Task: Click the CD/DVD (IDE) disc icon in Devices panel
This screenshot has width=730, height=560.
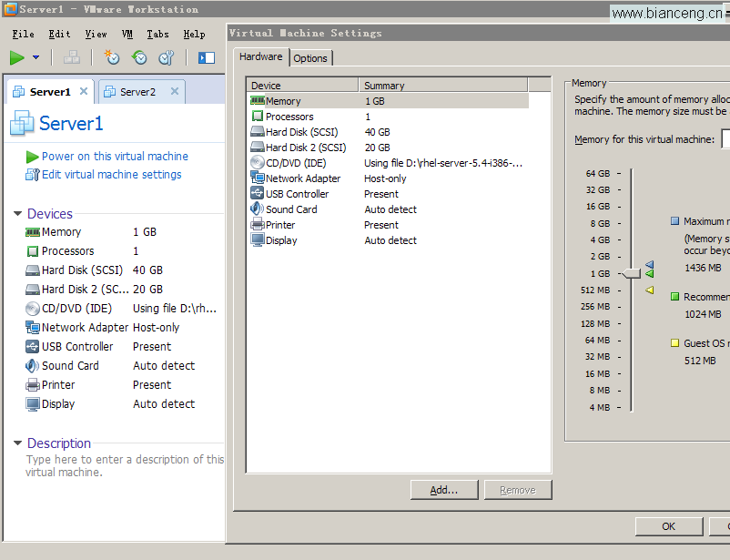Action: (32, 309)
